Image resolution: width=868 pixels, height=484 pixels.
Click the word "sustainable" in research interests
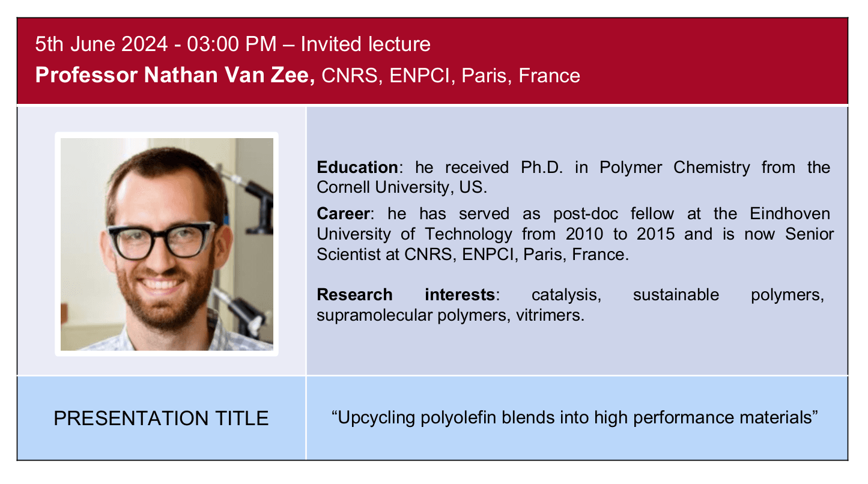(x=676, y=295)
